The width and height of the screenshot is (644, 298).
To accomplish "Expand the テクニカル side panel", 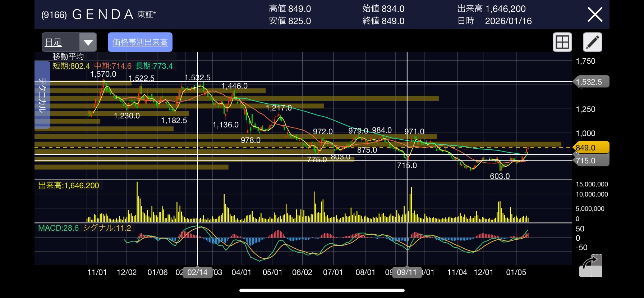I will click(x=42, y=95).
